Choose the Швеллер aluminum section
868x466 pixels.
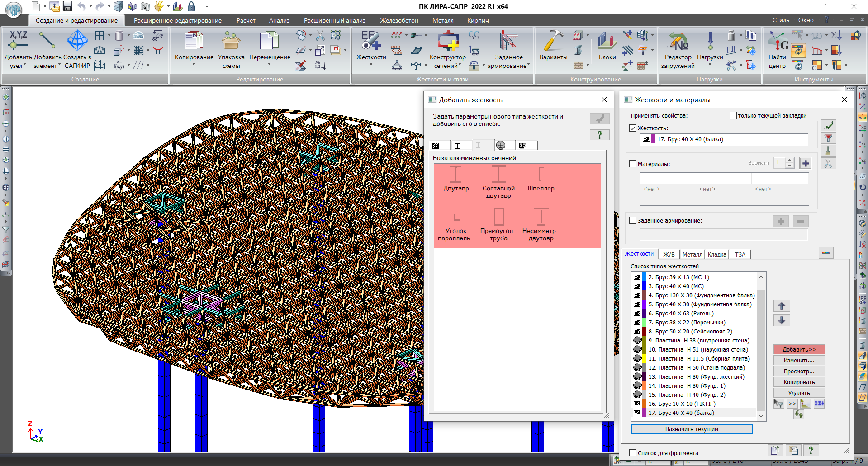click(x=541, y=179)
